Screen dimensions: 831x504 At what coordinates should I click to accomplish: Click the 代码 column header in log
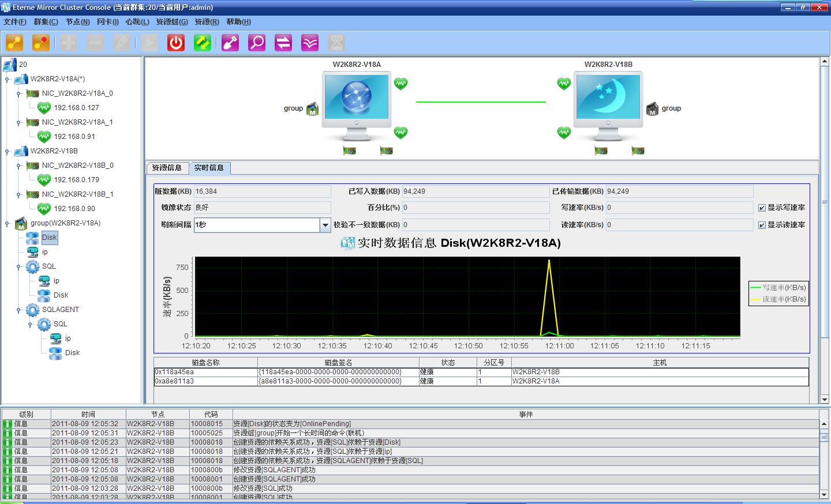click(211, 414)
